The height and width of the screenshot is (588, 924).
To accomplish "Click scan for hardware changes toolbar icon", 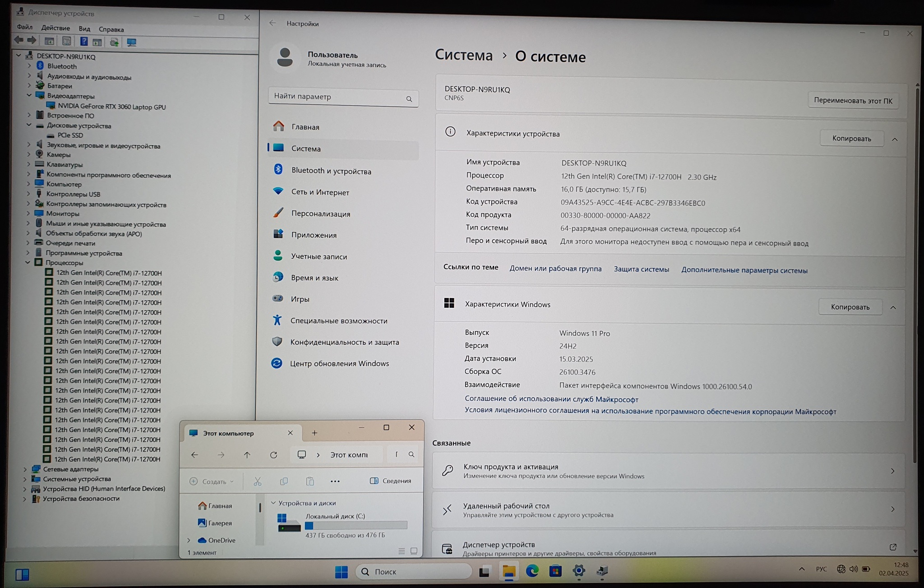I will [131, 42].
